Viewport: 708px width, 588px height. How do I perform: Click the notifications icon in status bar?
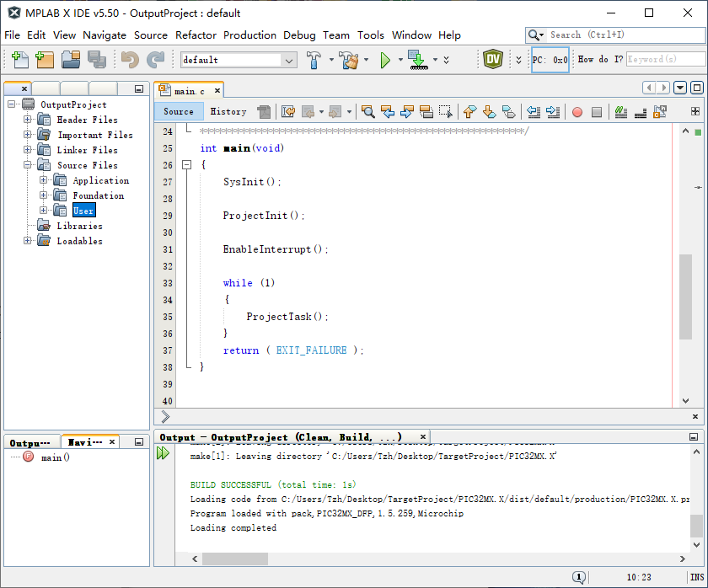click(x=579, y=577)
